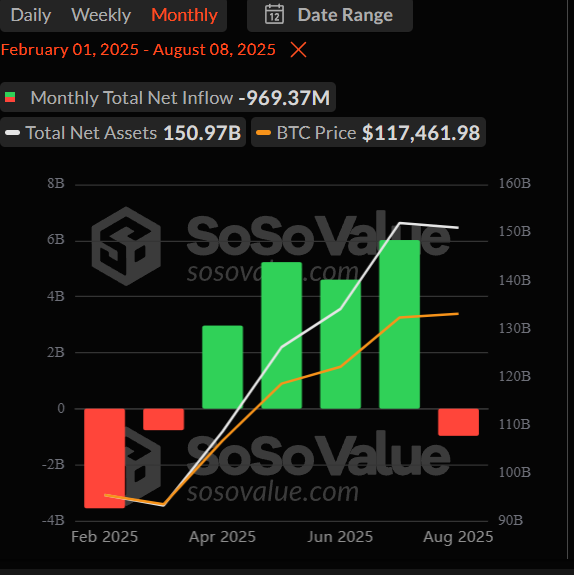This screenshot has height=575, width=574.
Task: Switch to the Daily tab
Action: click(31, 15)
